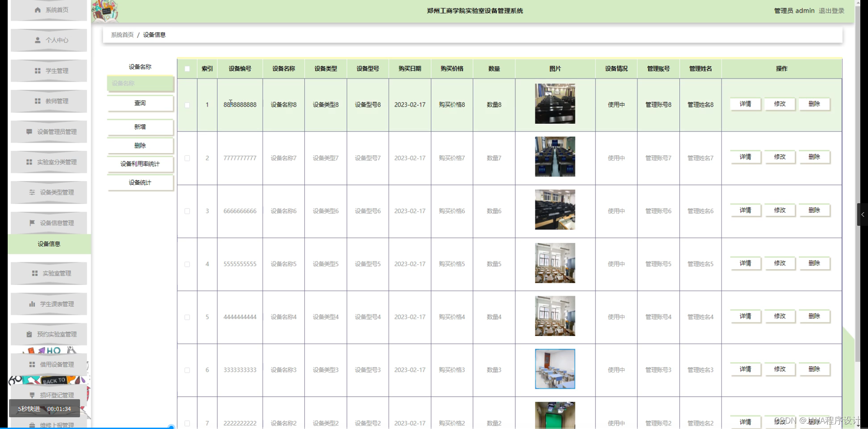868x429 pixels.
Task: Click the bar chart icon beside 学生课表管理
Action: 32,304
